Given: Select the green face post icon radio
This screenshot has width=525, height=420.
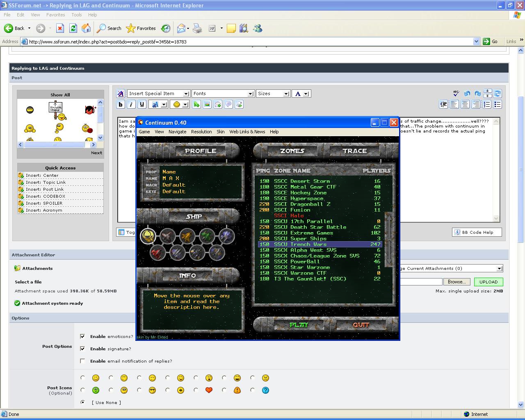Looking at the screenshot, I should pyautogui.click(x=83, y=390).
